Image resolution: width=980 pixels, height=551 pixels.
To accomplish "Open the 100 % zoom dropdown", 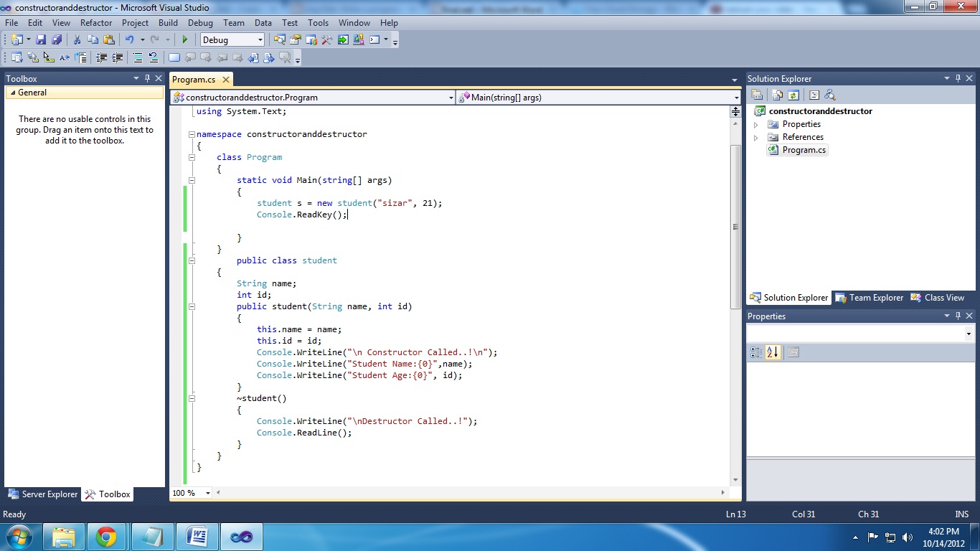I will click(x=208, y=493).
